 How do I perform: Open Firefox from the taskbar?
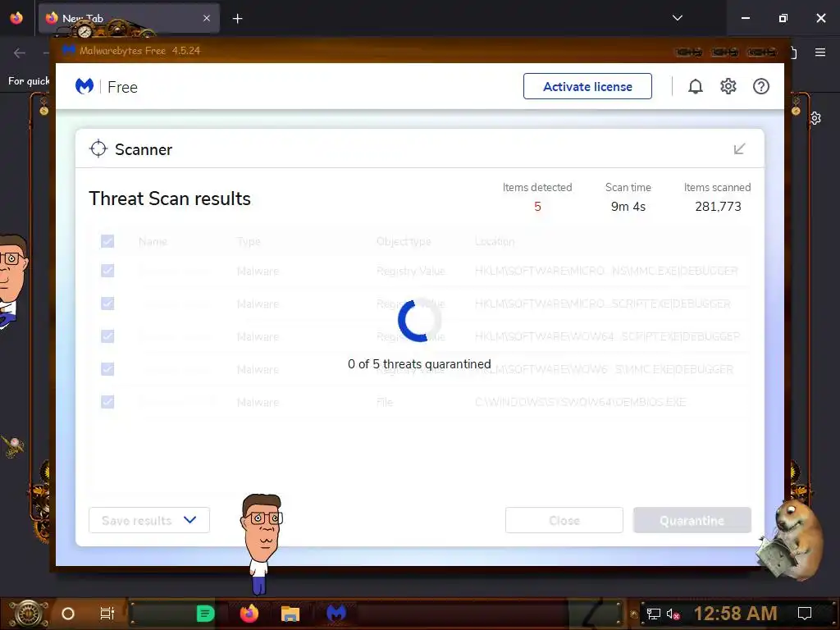click(x=249, y=614)
